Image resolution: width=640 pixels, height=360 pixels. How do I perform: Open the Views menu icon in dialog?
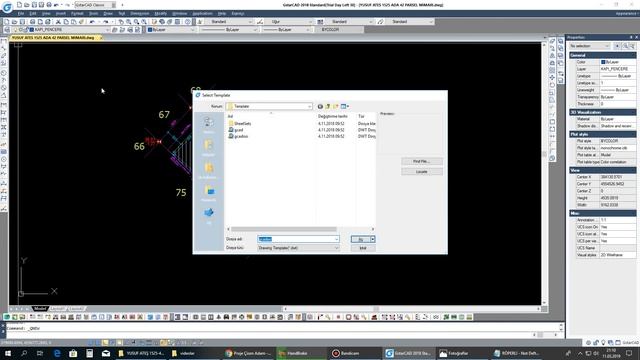pyautogui.click(x=345, y=107)
